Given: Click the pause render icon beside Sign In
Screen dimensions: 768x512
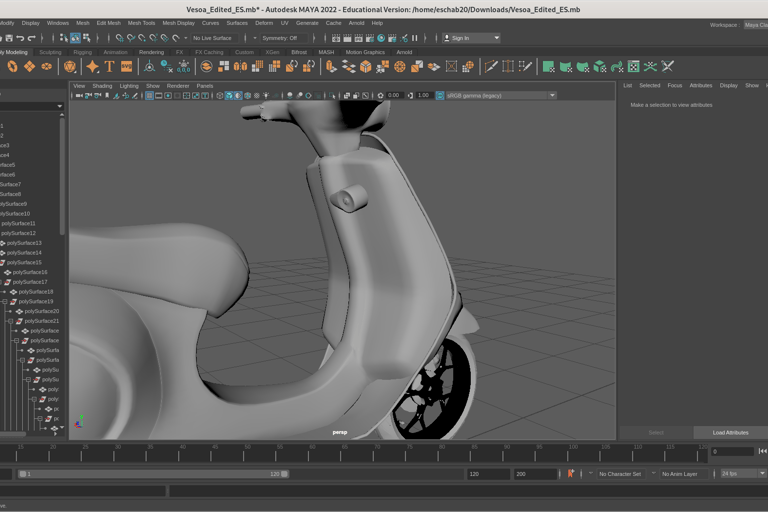Looking at the screenshot, I should tap(414, 38).
